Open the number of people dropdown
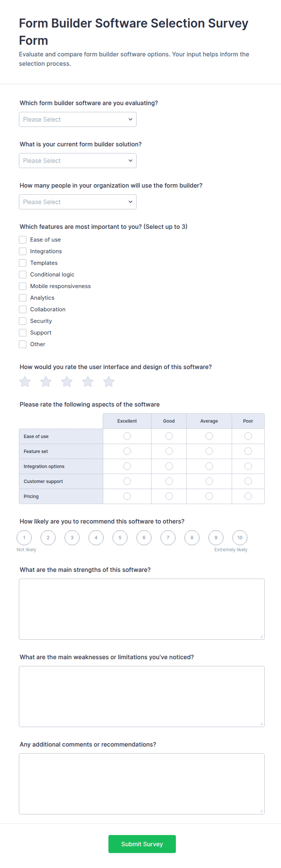Screen dimensions: 281x868 77,202
